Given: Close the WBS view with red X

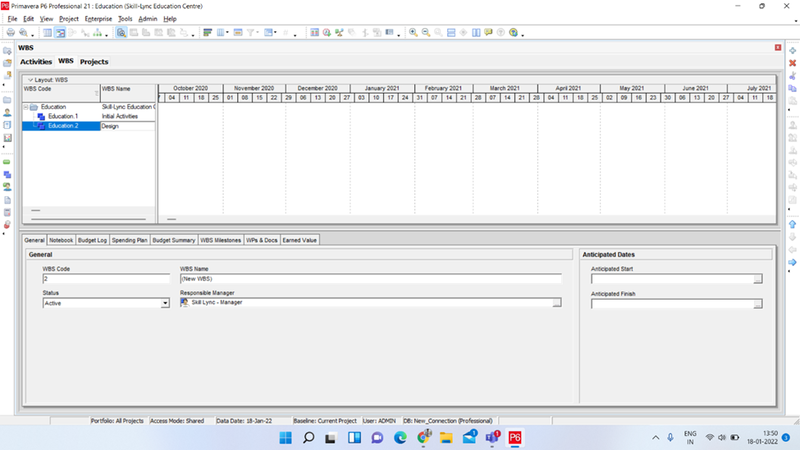Looking at the screenshot, I should click(x=778, y=47).
